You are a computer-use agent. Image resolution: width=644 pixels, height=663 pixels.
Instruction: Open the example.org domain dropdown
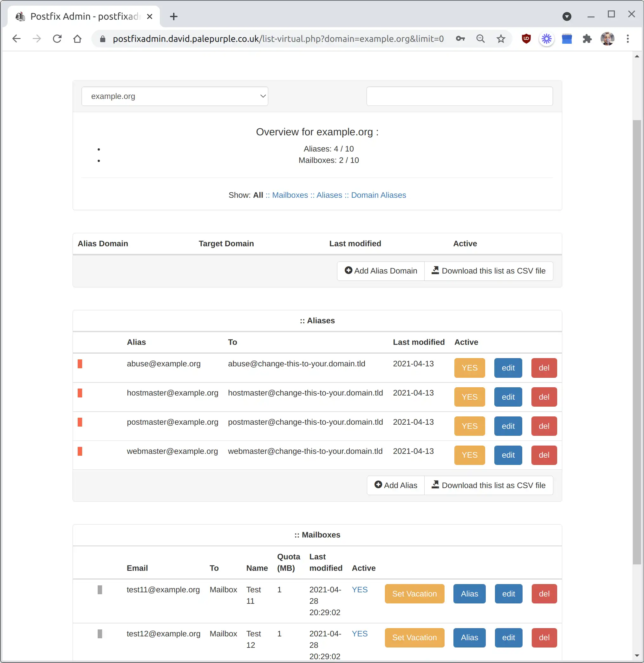(175, 96)
